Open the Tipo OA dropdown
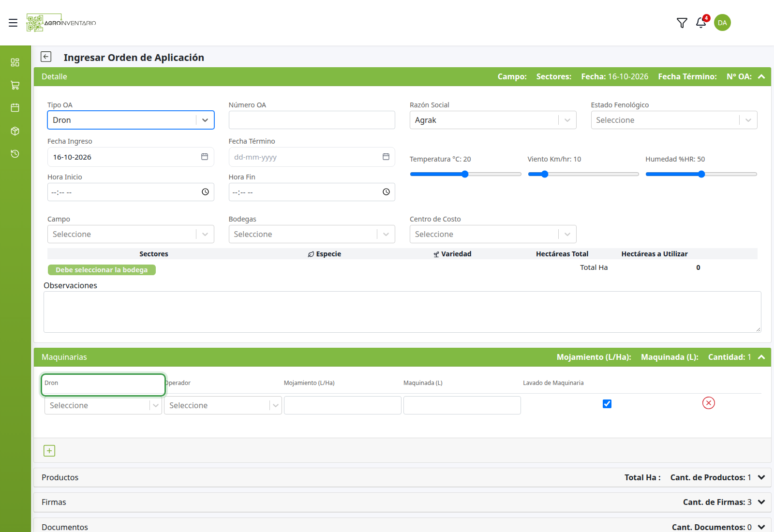 (131, 120)
